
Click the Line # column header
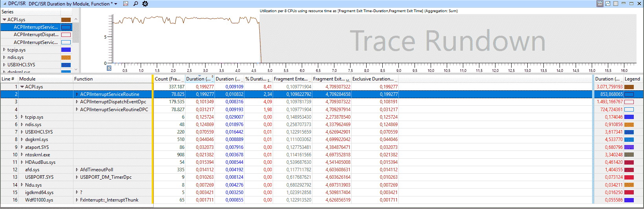[x=9, y=79]
